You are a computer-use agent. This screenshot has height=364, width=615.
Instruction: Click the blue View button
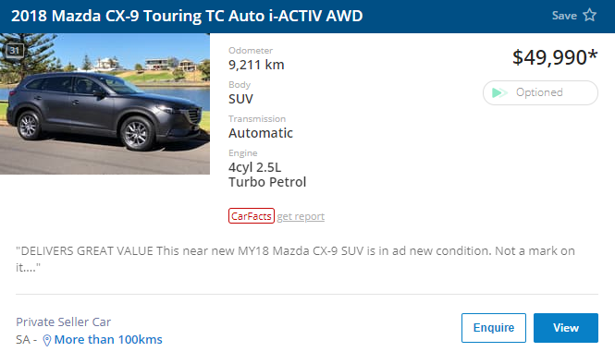[x=566, y=328]
